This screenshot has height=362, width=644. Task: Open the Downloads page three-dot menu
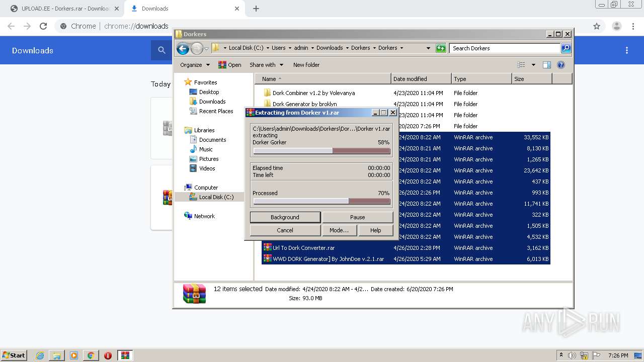627,50
